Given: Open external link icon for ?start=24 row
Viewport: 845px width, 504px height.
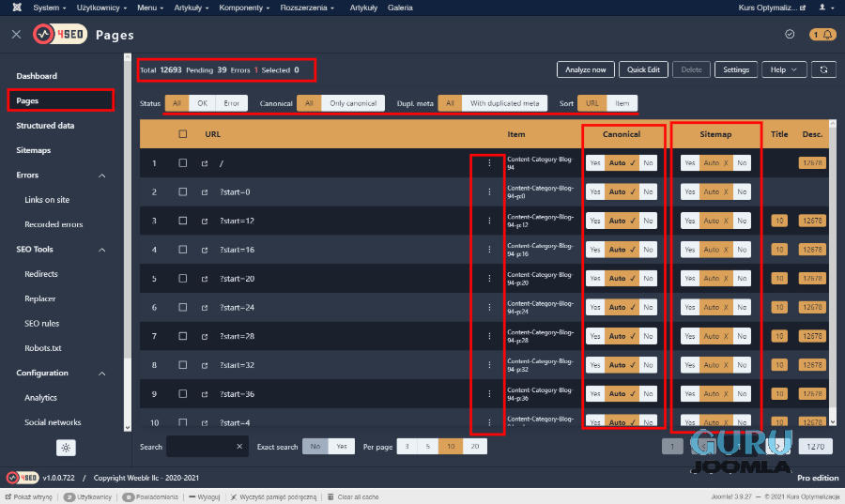Looking at the screenshot, I should tap(205, 308).
